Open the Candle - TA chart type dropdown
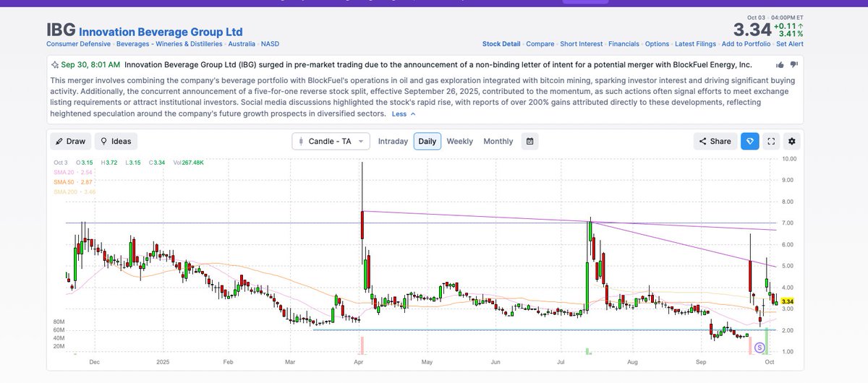868x383 pixels. coord(331,141)
